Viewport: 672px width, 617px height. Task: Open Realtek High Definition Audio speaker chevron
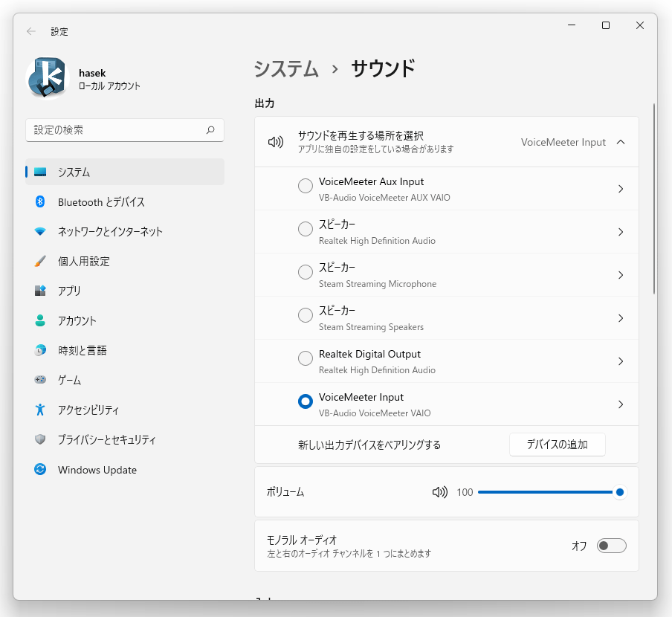click(x=621, y=232)
